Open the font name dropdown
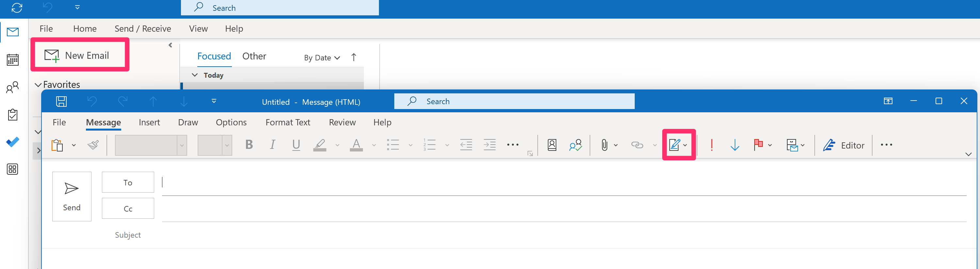980x269 pixels. pyautogui.click(x=182, y=145)
